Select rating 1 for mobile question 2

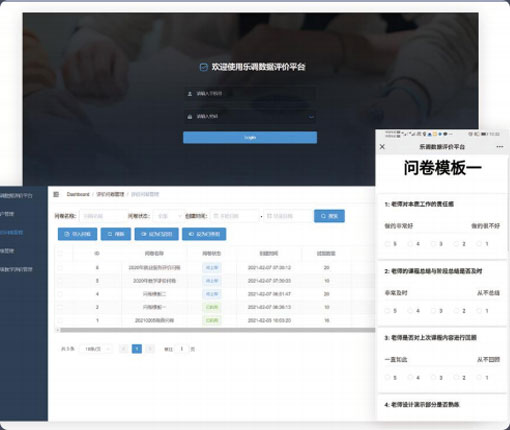click(x=479, y=311)
